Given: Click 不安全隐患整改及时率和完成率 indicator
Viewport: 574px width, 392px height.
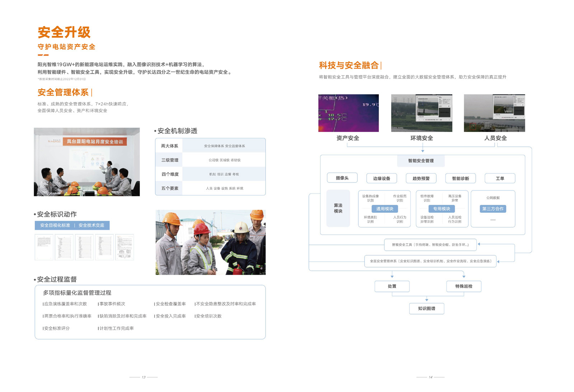Looking at the screenshot, I should pyautogui.click(x=226, y=304).
